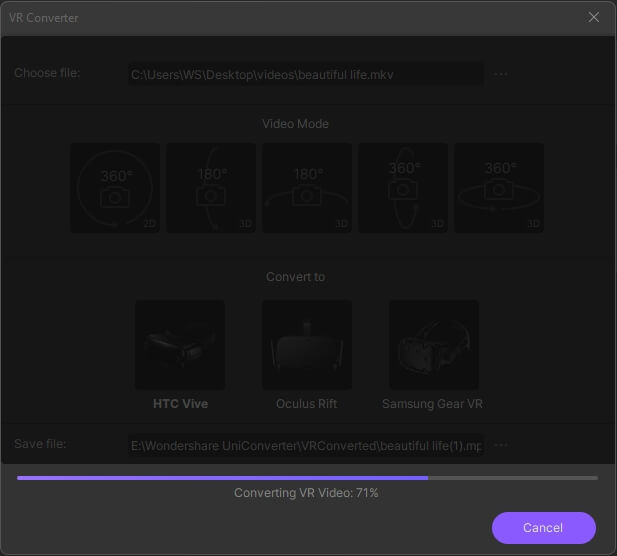Open browse dialog for Save file
Viewport: 617px width, 556px height.
[x=500, y=445]
